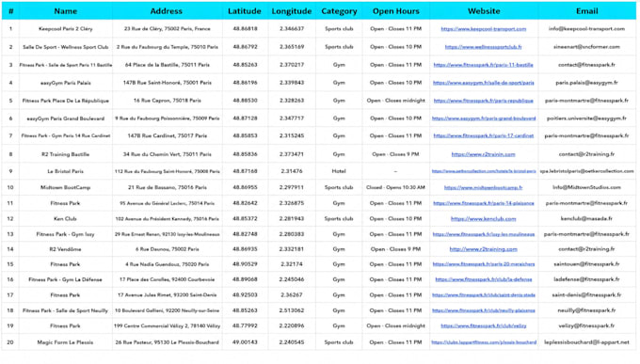The width and height of the screenshot is (640, 364).
Task: Select email ladefense@fitnesspark.fr
Action: click(x=586, y=279)
